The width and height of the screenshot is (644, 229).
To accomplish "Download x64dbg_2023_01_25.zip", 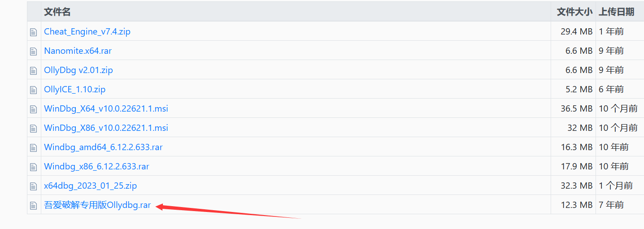I will click(x=90, y=186).
